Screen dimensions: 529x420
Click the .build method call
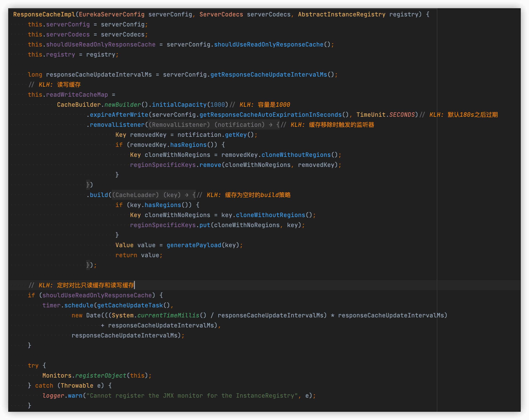click(x=99, y=195)
